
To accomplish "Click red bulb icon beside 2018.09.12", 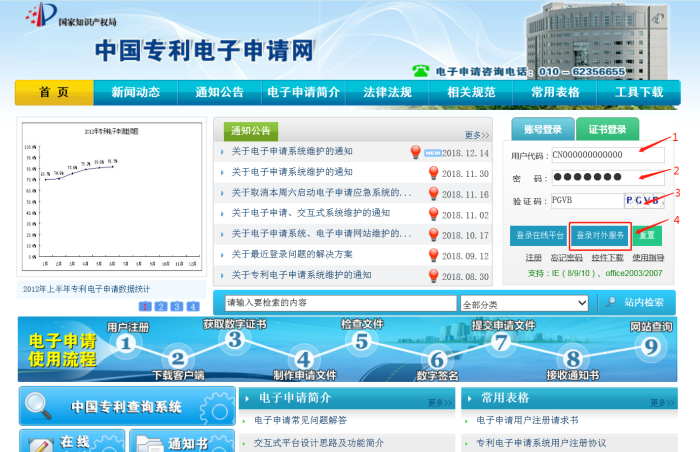I will click(433, 255).
